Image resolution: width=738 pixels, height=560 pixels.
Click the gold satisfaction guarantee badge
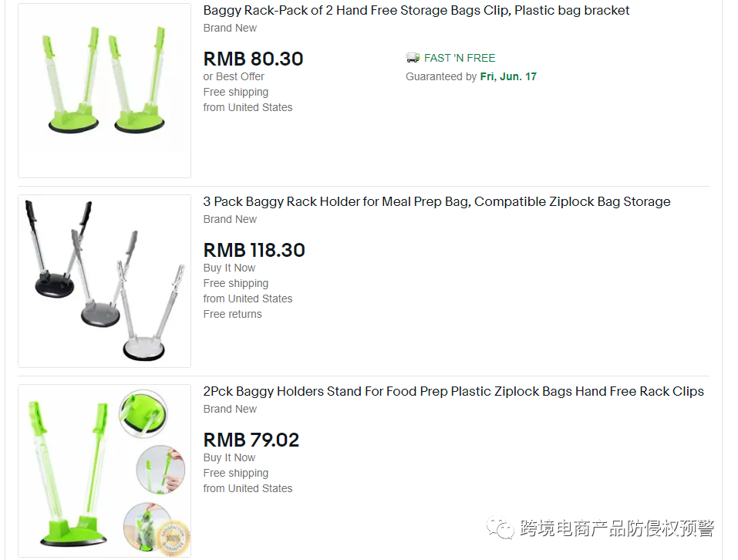pos(174,536)
